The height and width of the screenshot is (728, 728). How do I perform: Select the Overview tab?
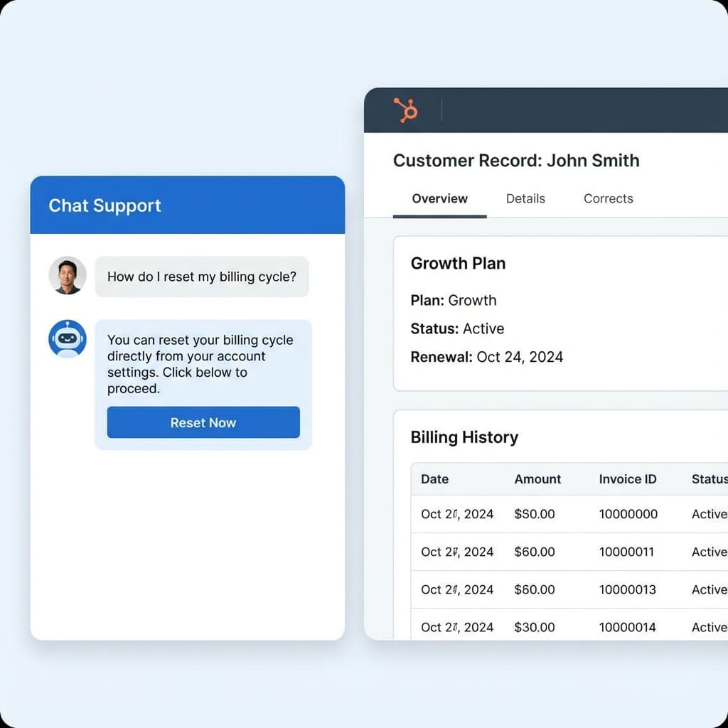439,199
